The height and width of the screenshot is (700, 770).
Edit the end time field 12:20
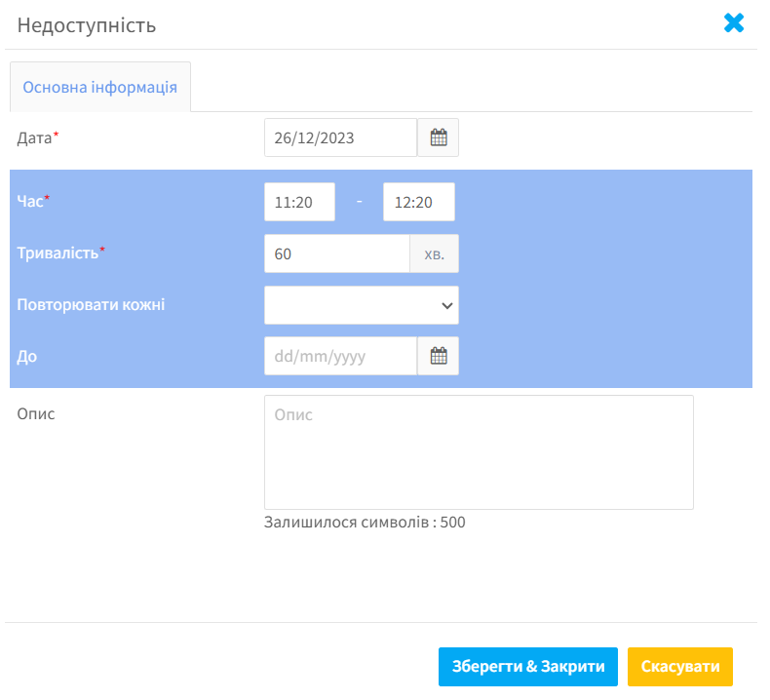[419, 202]
